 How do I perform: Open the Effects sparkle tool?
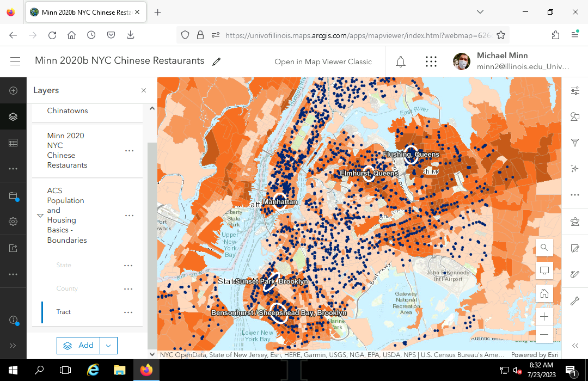(x=574, y=169)
